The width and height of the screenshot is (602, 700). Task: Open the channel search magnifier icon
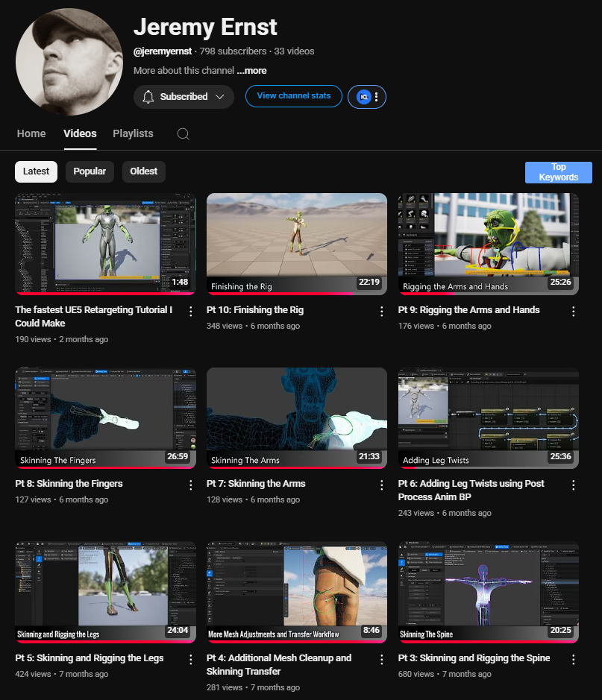(183, 134)
